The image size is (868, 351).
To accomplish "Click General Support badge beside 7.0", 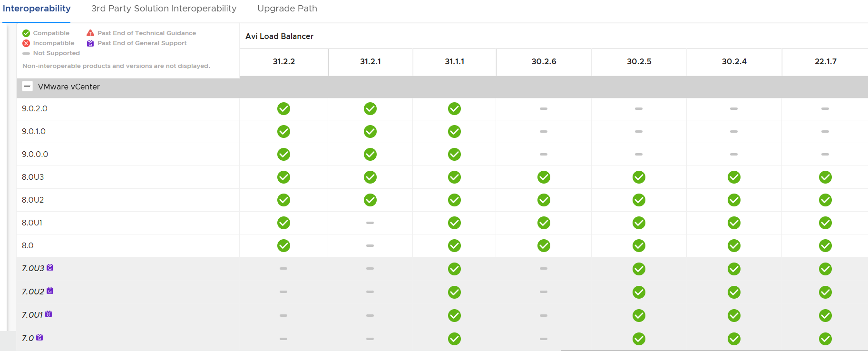I will click(39, 338).
